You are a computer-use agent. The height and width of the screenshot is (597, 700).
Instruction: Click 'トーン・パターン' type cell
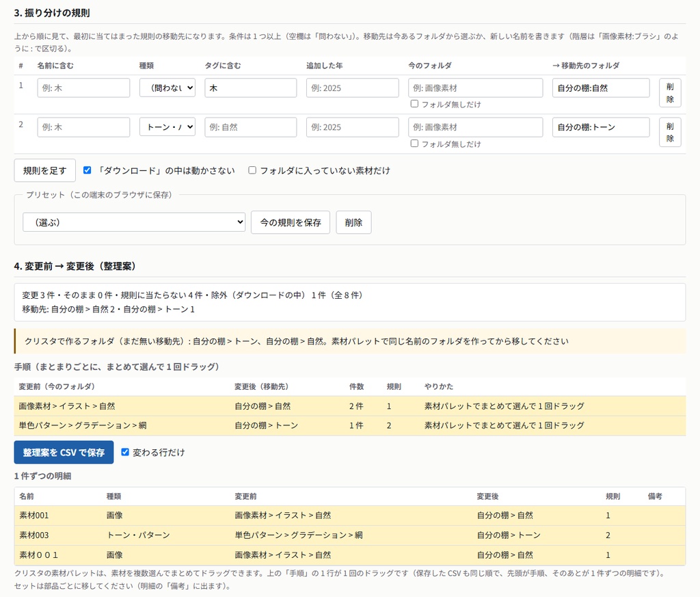tap(138, 535)
